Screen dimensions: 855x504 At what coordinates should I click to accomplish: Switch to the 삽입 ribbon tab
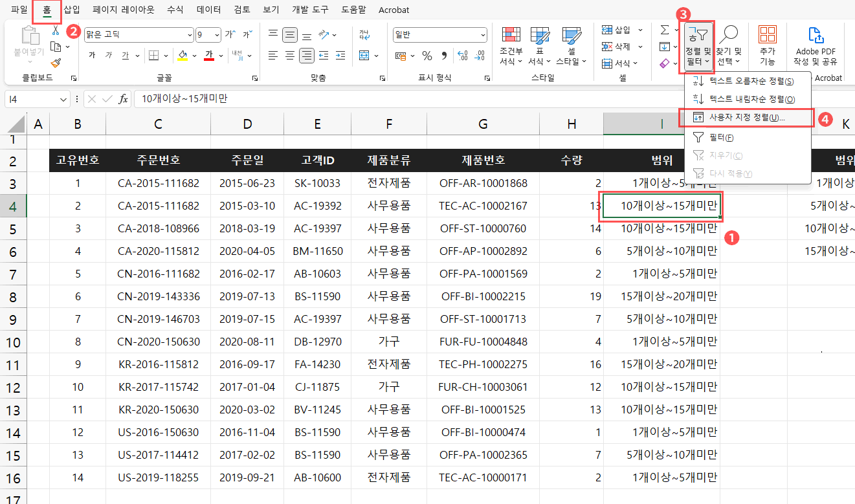tap(72, 10)
